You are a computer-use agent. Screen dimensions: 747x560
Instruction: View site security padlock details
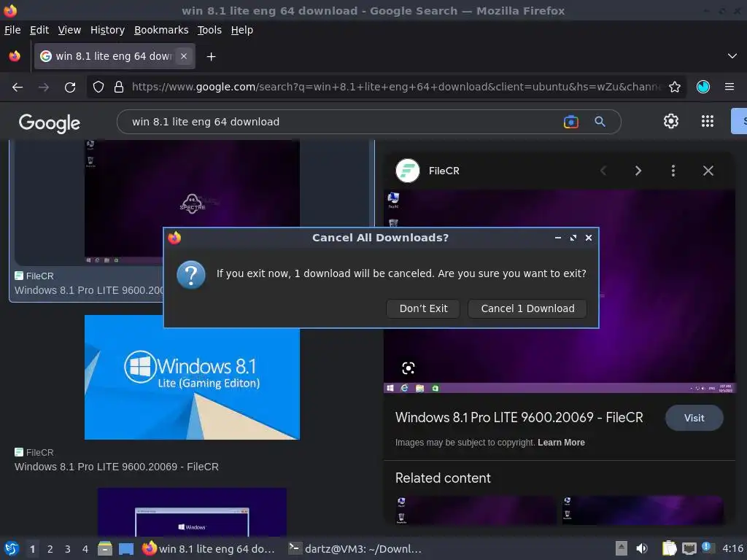pyautogui.click(x=119, y=87)
